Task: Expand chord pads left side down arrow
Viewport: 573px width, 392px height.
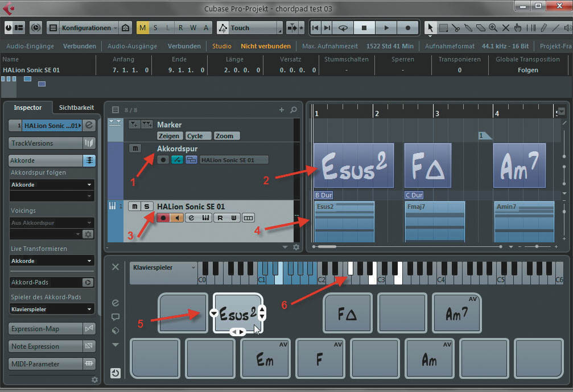Action: tap(115, 345)
